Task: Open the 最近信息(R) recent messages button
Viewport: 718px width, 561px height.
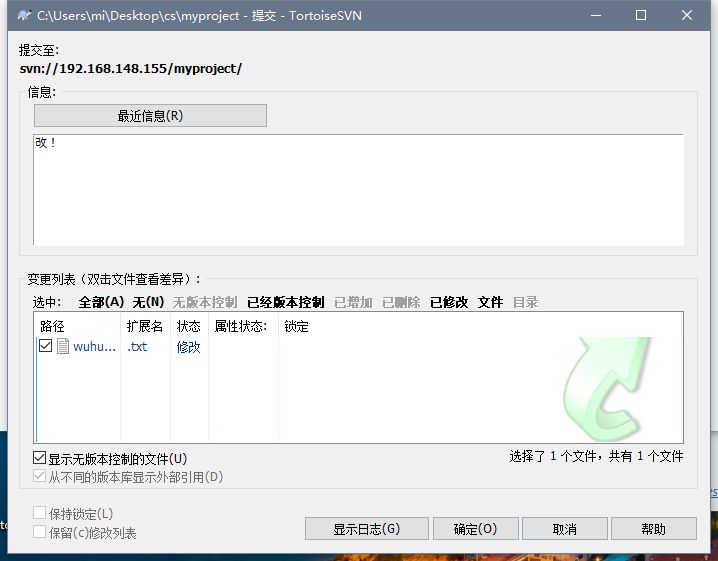Action: 150,115
